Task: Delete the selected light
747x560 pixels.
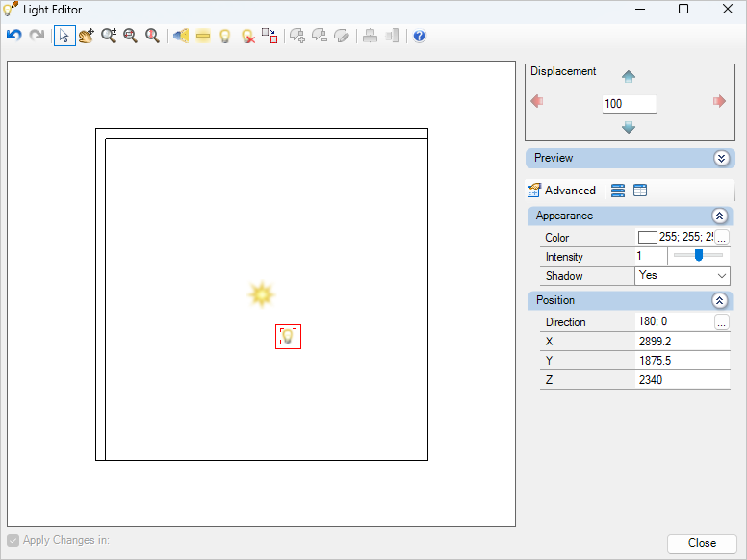Action: point(247,36)
